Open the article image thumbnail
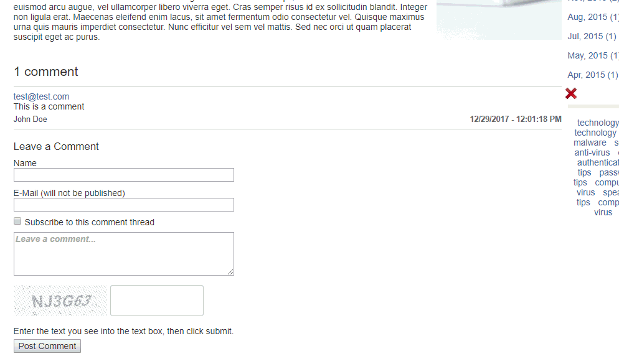 [499, 20]
